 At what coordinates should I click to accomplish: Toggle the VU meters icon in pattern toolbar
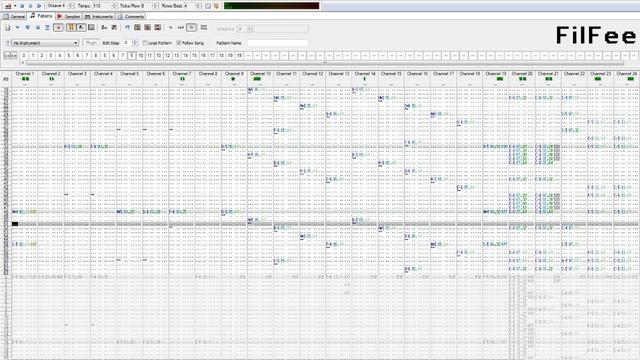click(x=71, y=27)
